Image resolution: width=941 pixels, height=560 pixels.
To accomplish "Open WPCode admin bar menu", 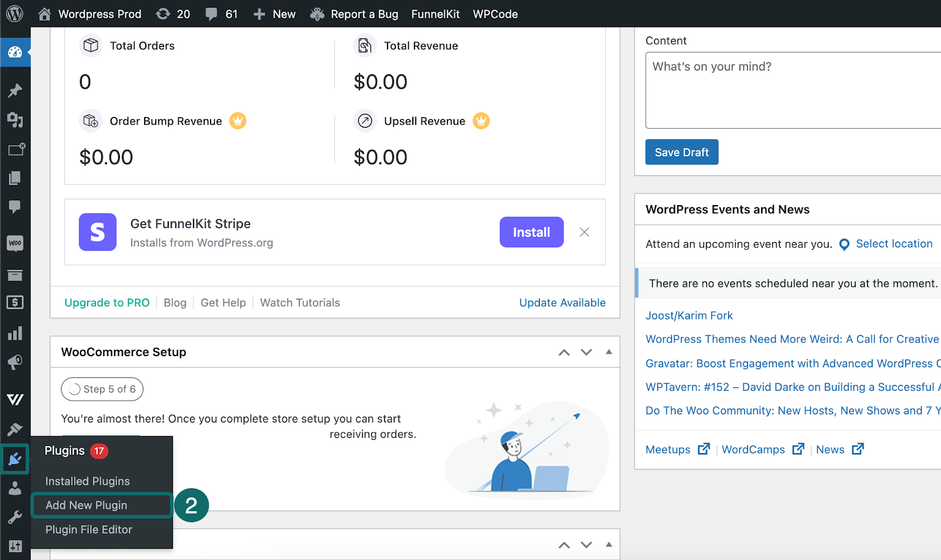I will [495, 14].
